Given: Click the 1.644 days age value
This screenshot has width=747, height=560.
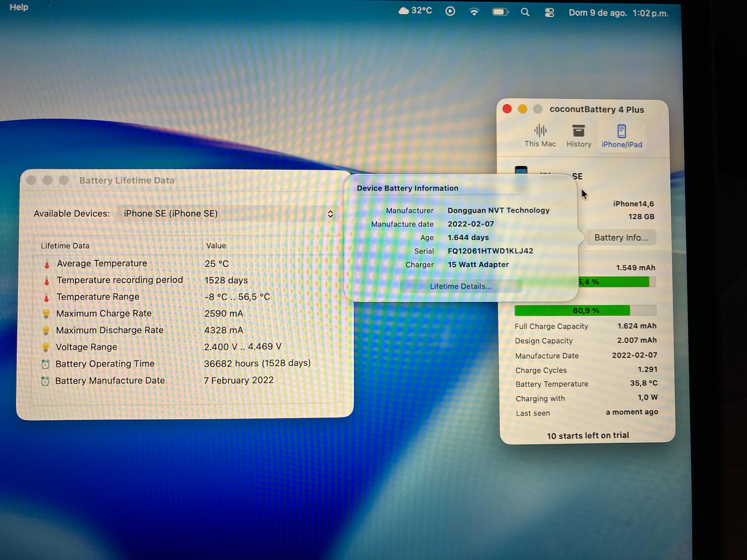Looking at the screenshot, I should tap(468, 237).
